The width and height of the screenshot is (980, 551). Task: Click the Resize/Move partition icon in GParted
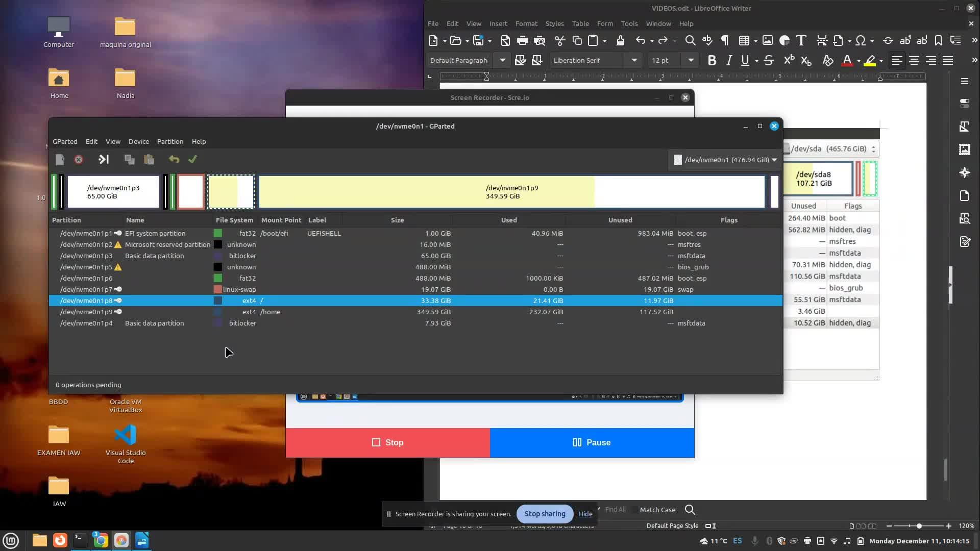(x=104, y=160)
